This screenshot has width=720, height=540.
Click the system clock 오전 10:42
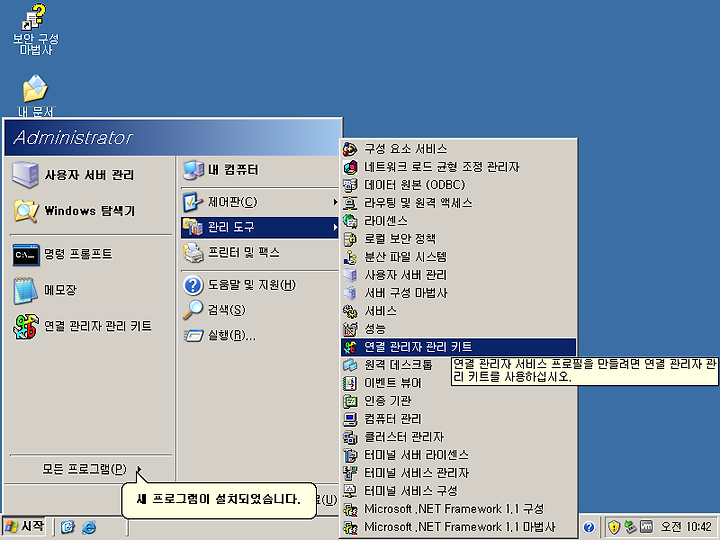click(x=686, y=527)
